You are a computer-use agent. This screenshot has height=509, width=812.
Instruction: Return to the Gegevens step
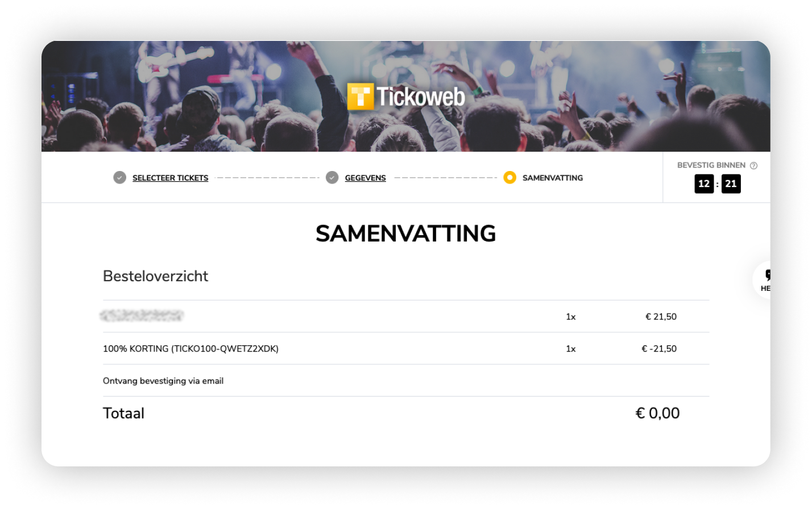tap(365, 178)
